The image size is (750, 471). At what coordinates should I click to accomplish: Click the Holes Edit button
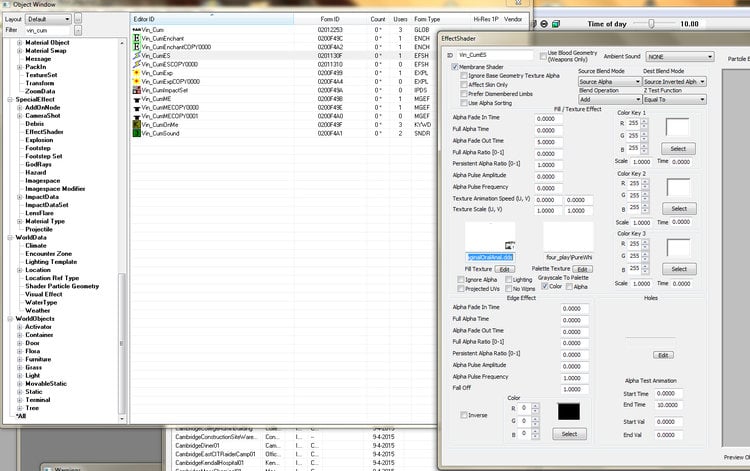click(663, 355)
